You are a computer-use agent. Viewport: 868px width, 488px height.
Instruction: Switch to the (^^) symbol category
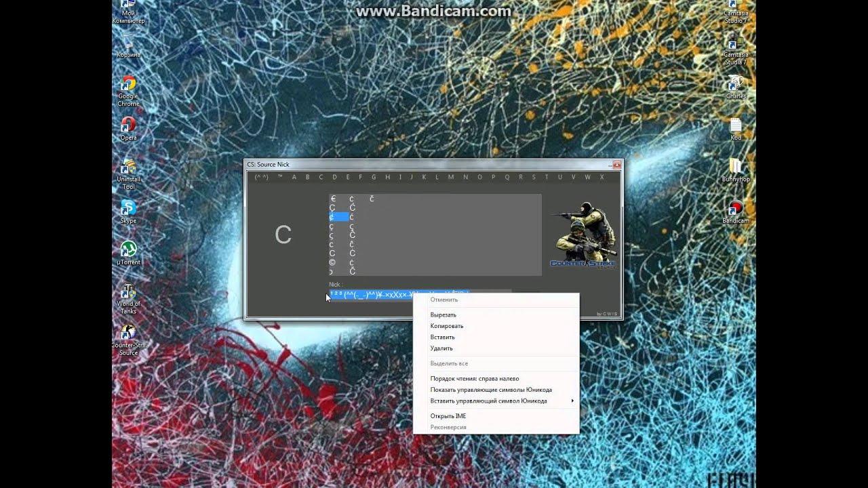[x=262, y=178]
